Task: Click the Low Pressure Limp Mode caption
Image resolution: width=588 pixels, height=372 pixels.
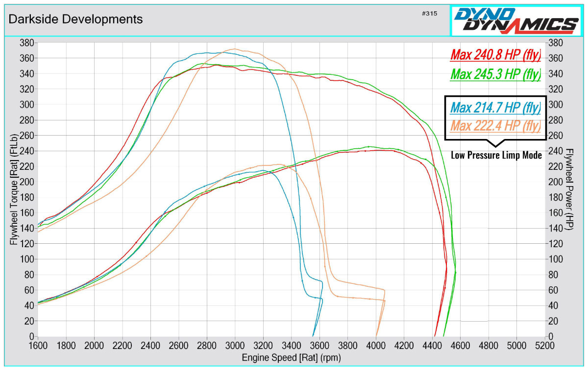Action: 496,156
